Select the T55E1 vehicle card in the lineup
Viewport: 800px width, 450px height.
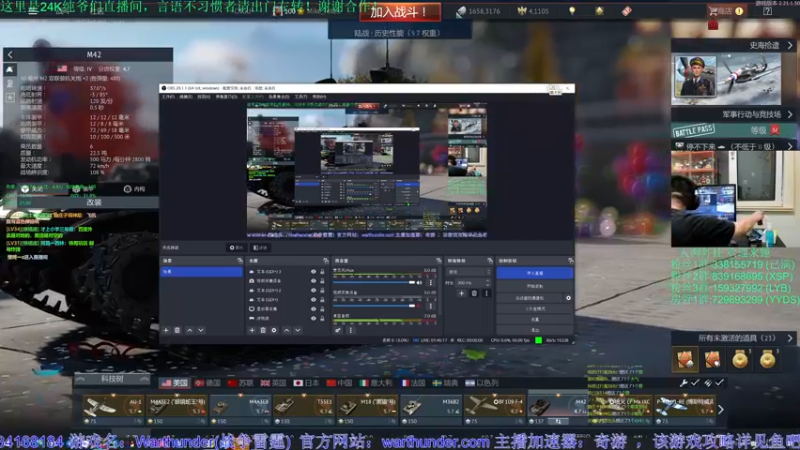tap(304, 410)
